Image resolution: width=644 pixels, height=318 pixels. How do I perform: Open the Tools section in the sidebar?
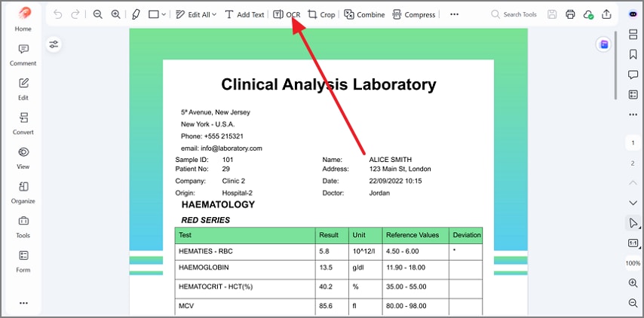(x=23, y=228)
